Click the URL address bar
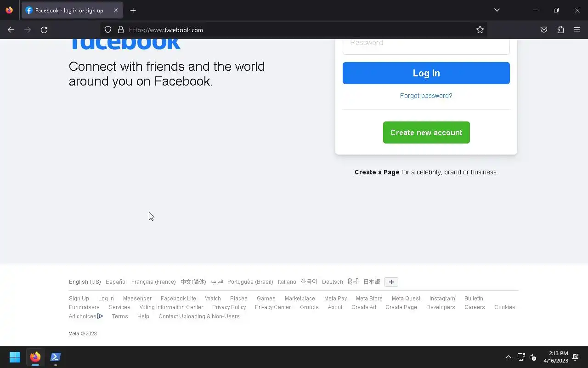The height and width of the screenshot is (368, 588). coord(294,30)
